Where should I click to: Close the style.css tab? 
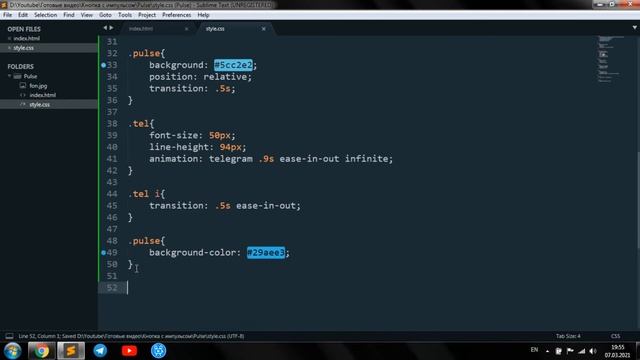pos(264,29)
